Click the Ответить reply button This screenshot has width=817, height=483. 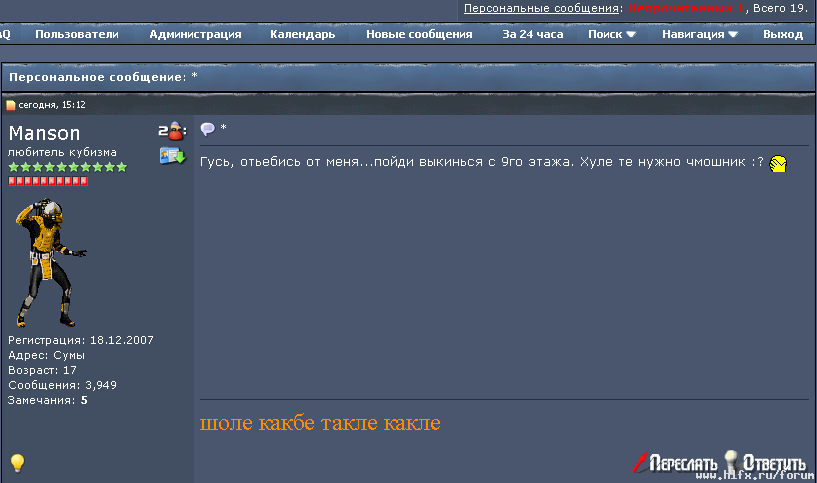click(765, 463)
